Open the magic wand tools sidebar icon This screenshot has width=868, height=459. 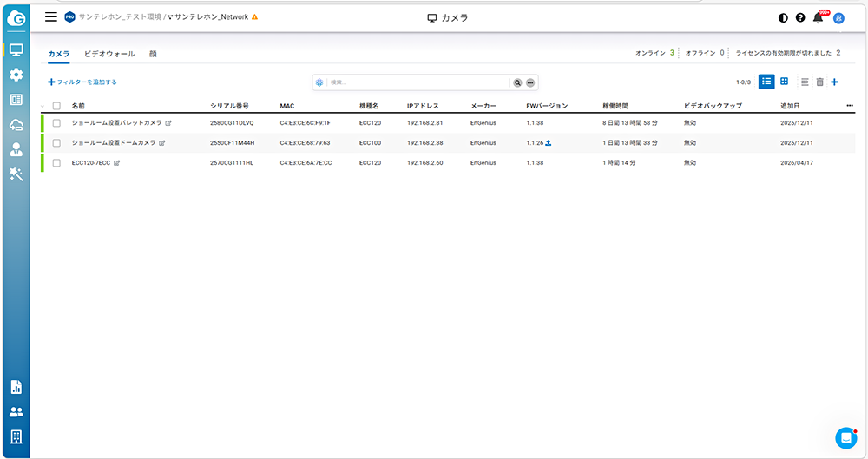(x=16, y=174)
